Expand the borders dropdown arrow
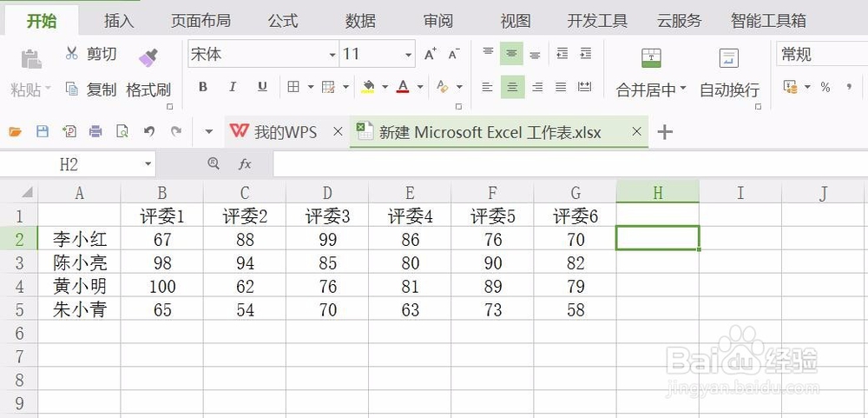Viewport: 868px width, 418px height. tap(311, 87)
